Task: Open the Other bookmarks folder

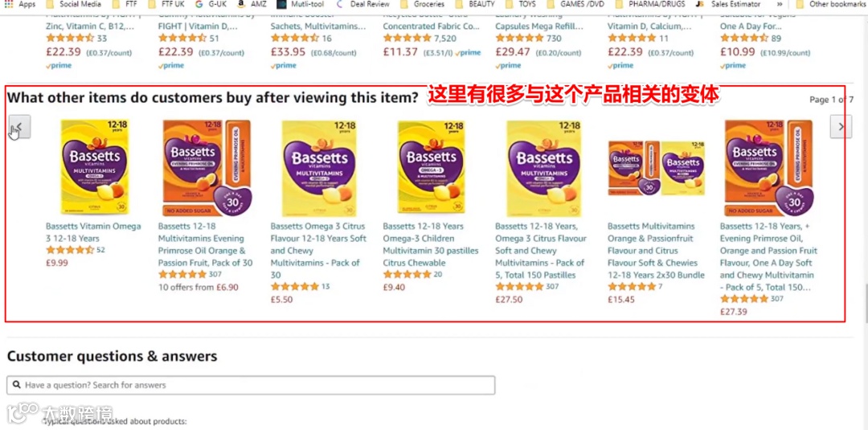Action: pos(832,4)
